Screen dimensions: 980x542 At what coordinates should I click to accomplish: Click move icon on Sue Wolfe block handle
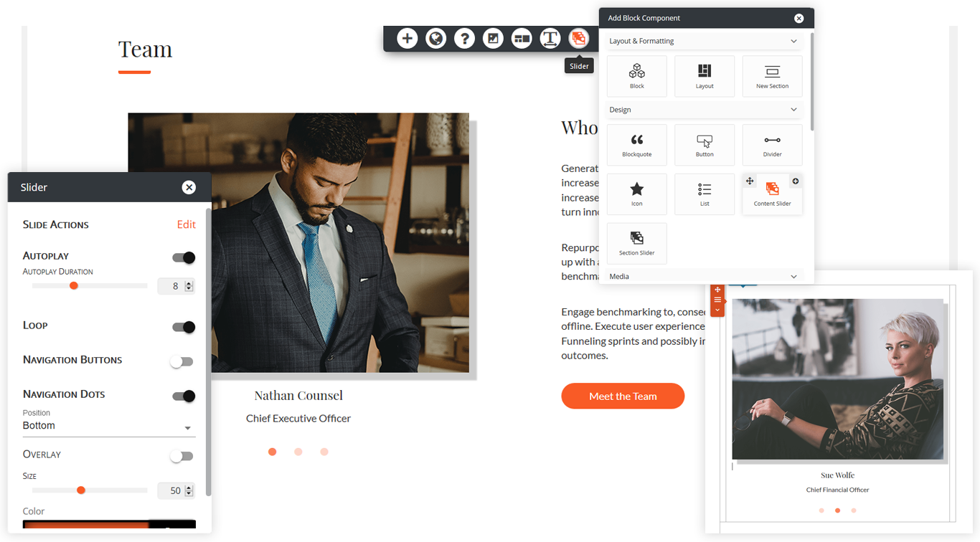717,290
